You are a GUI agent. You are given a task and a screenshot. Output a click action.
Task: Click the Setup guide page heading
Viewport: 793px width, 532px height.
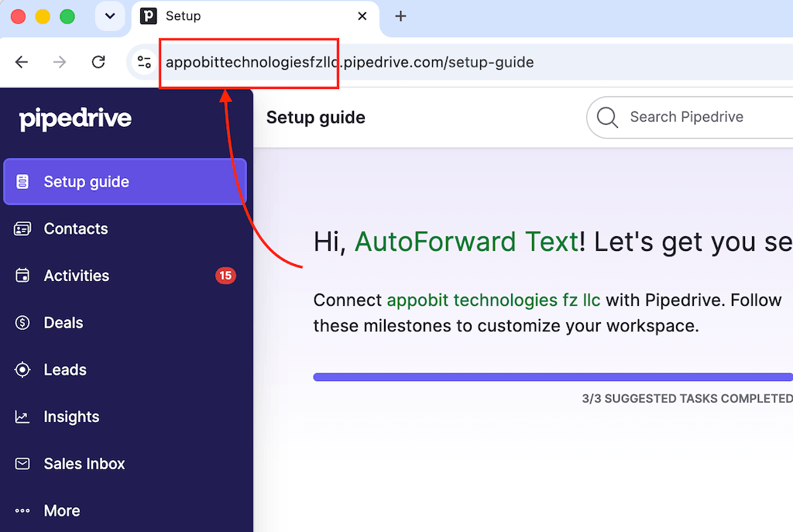pos(316,118)
